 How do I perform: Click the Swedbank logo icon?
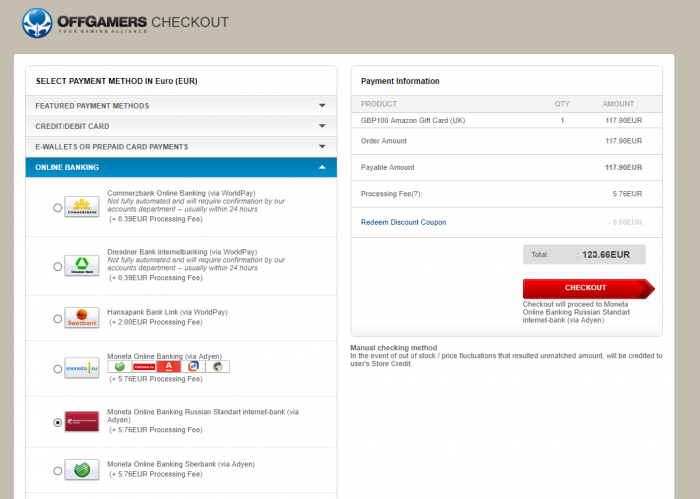coord(81,318)
